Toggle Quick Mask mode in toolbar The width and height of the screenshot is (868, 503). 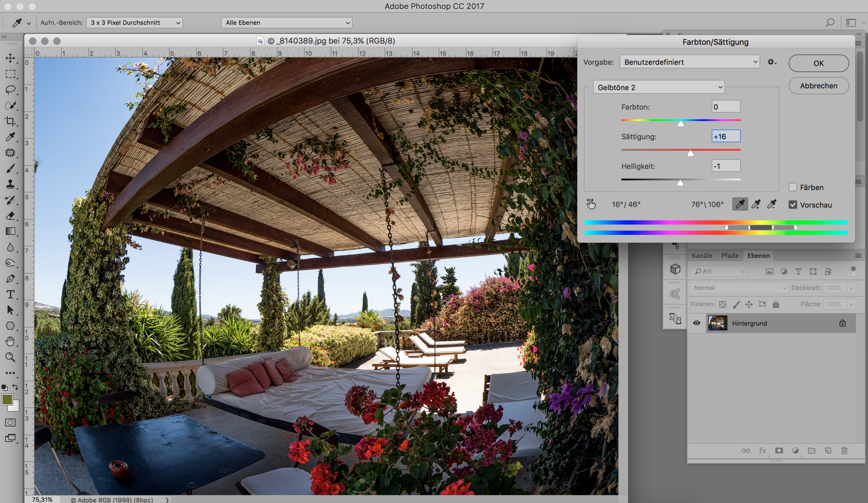pos(10,423)
